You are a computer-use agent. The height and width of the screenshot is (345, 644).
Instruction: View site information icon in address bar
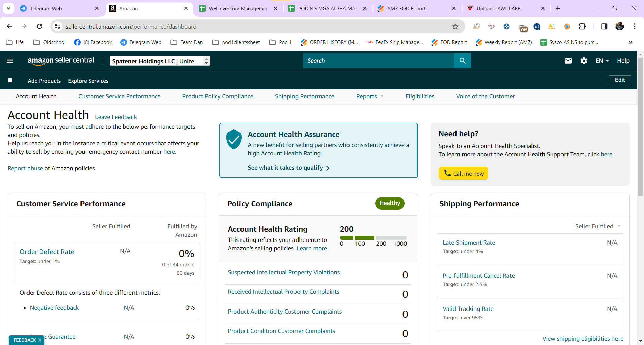58,26
